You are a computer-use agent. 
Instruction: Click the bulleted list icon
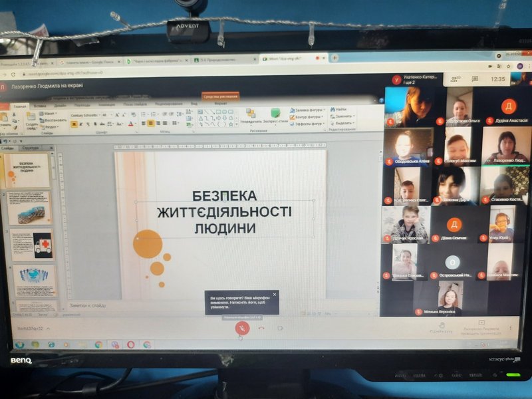(x=144, y=114)
